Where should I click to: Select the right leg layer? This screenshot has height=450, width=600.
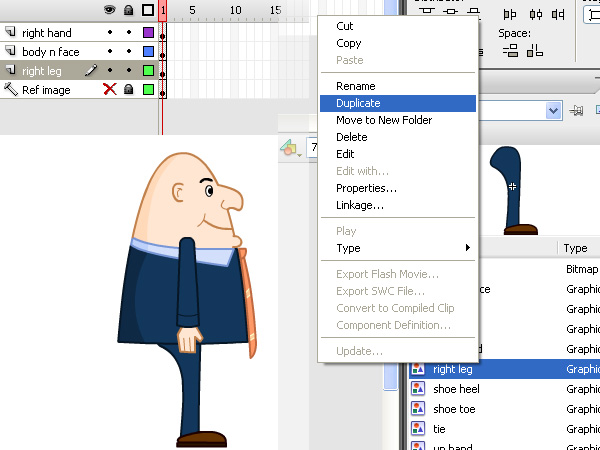pos(41,71)
